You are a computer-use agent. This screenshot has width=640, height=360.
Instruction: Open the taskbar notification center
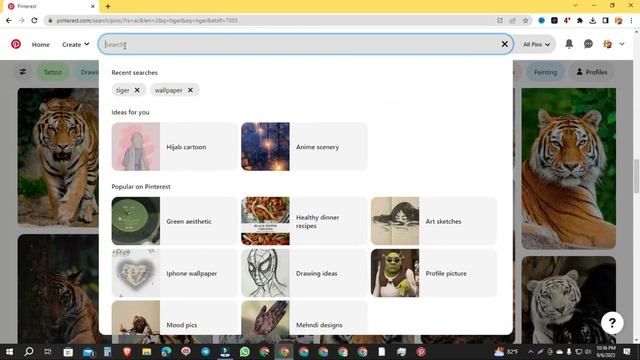point(627,351)
